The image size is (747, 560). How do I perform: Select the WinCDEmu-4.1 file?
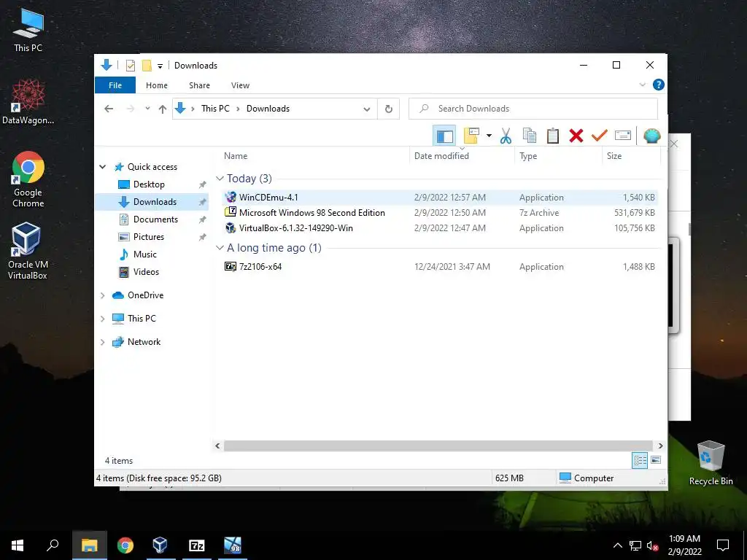[440, 198]
